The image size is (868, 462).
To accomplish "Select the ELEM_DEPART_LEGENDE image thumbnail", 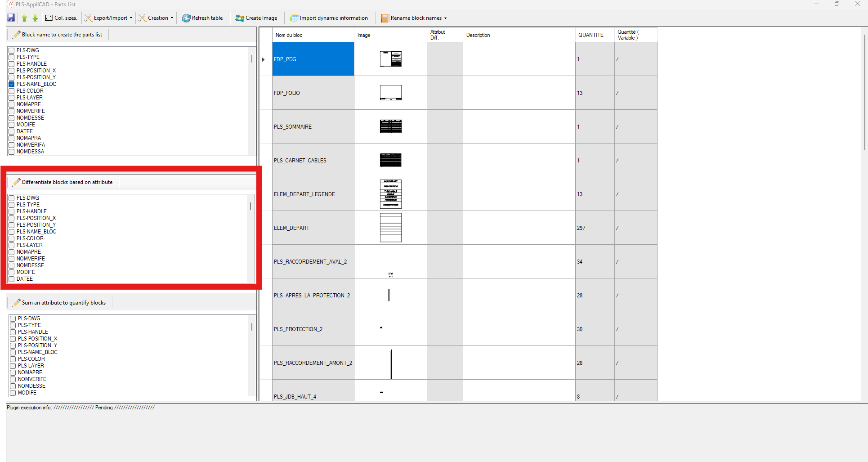I will click(x=390, y=194).
